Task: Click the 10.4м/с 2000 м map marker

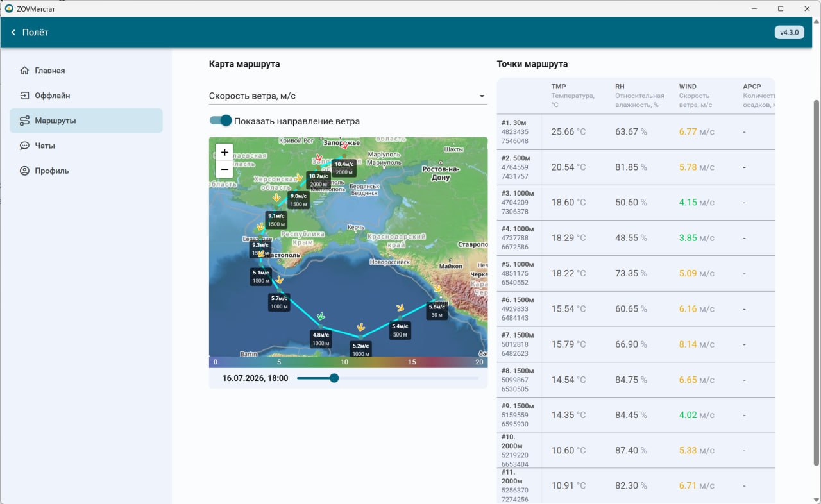Action: (344, 168)
